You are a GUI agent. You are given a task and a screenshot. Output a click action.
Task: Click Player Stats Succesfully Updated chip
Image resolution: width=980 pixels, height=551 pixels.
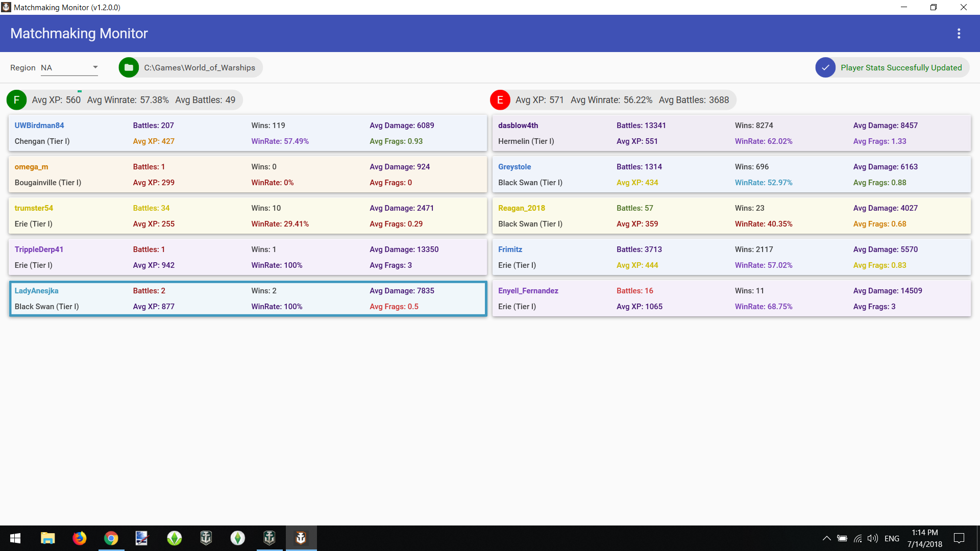coord(901,67)
